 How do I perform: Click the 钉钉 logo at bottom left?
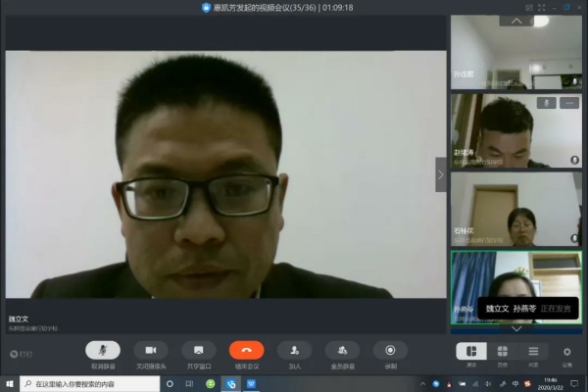[x=21, y=354]
